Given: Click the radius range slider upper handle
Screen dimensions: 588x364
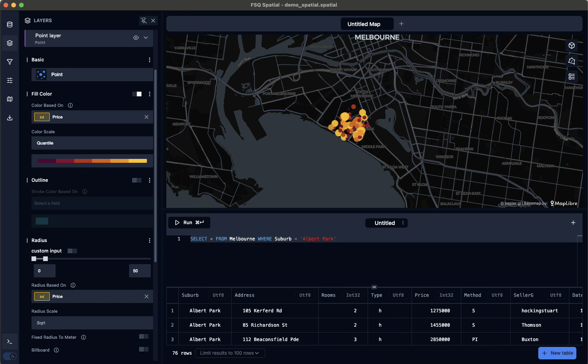Looking at the screenshot, I should point(45,259).
